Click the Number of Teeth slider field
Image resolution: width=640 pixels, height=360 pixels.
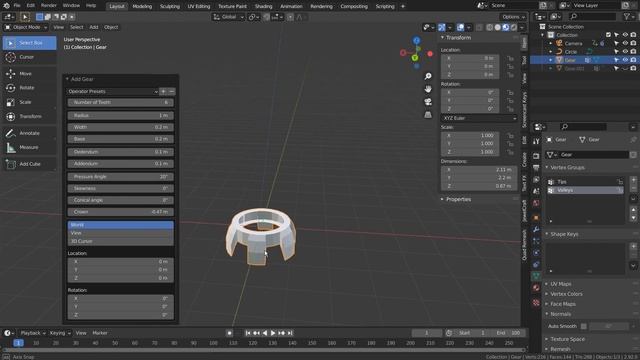tap(120, 102)
